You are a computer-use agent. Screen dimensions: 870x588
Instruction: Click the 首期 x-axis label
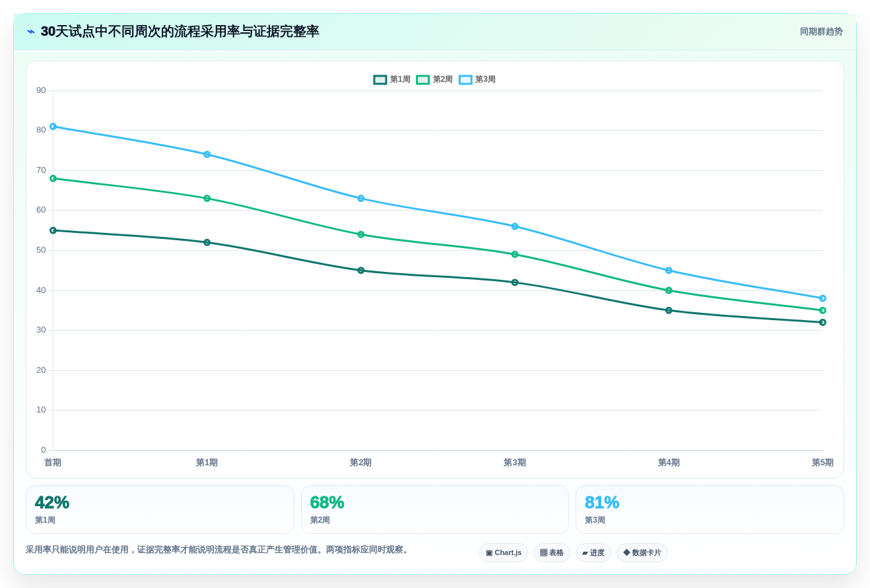coord(53,463)
